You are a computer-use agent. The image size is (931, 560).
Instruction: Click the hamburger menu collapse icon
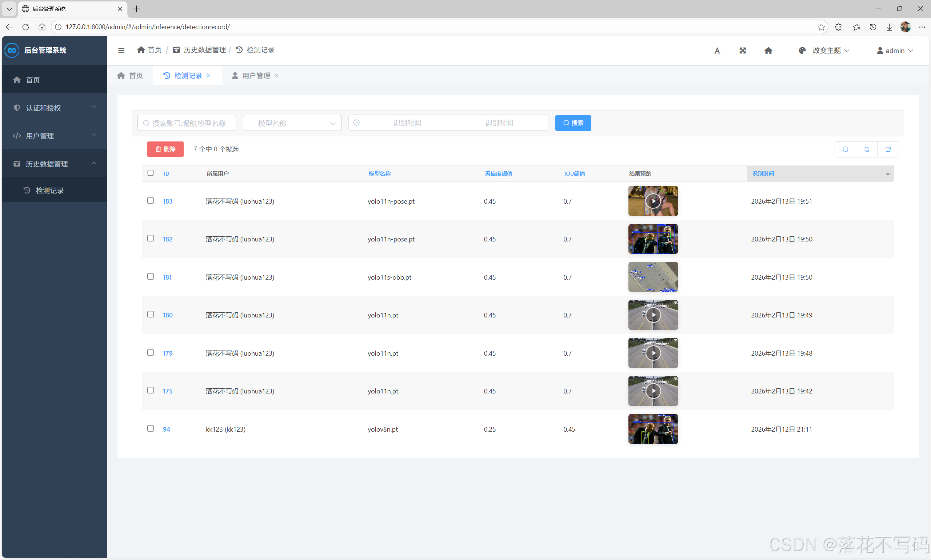(121, 50)
